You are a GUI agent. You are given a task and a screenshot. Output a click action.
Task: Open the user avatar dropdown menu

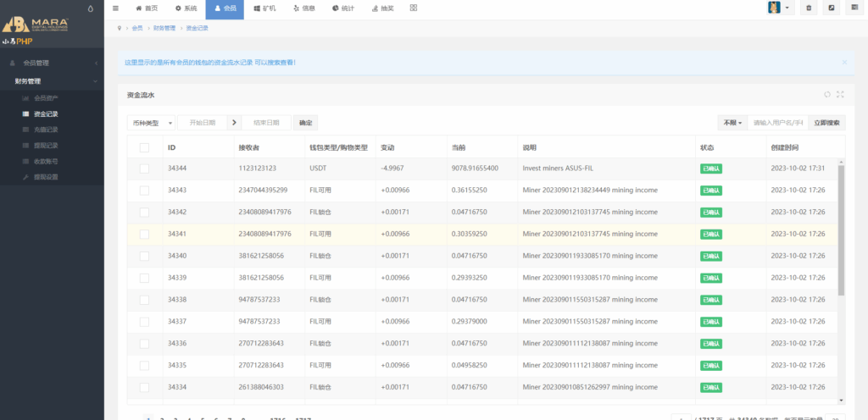point(780,8)
